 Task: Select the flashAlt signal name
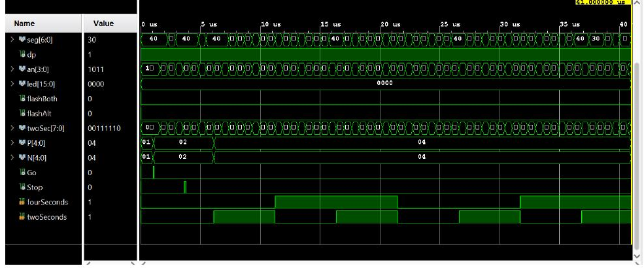tap(39, 114)
